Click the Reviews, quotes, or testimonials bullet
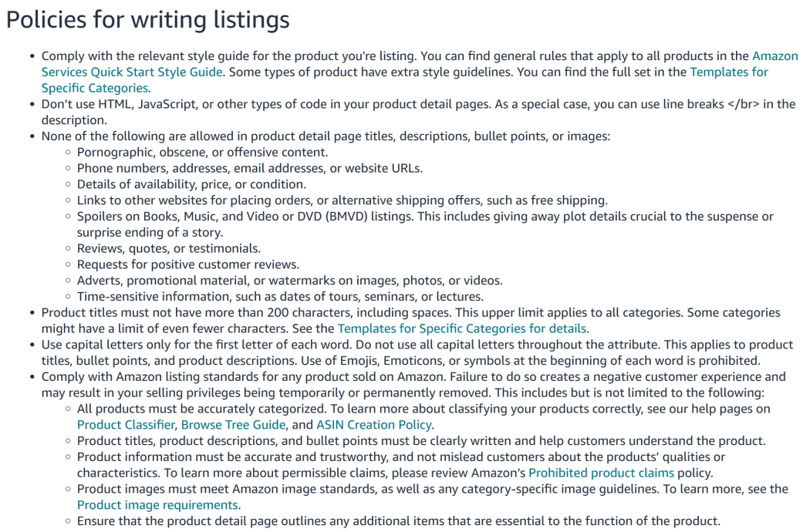Viewport: 803px width, 532px height. point(168,248)
